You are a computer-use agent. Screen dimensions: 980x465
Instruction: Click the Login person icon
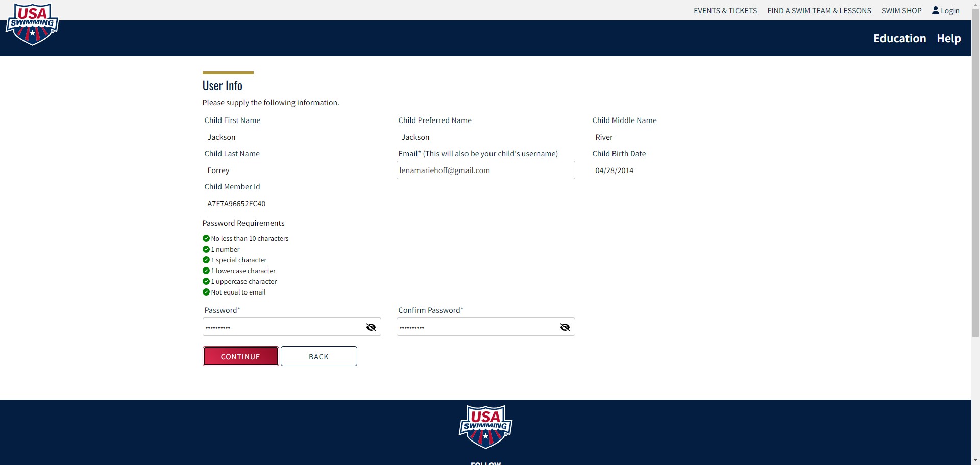point(936,10)
